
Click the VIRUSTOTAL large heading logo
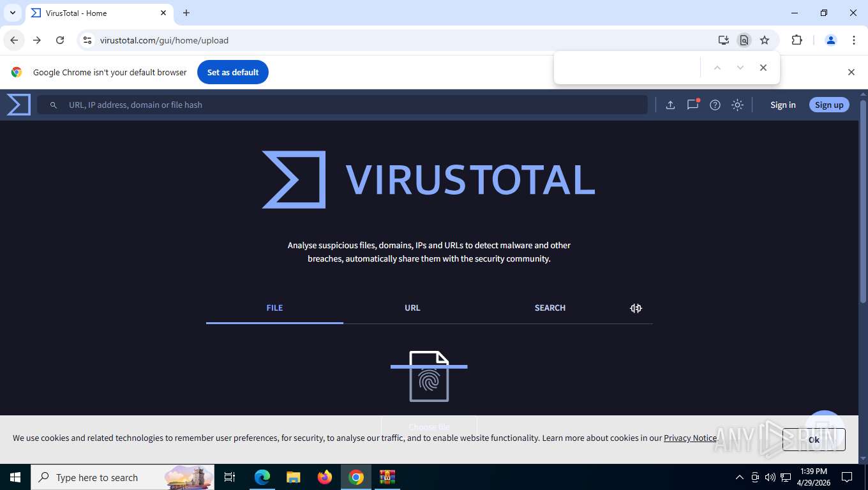point(429,180)
